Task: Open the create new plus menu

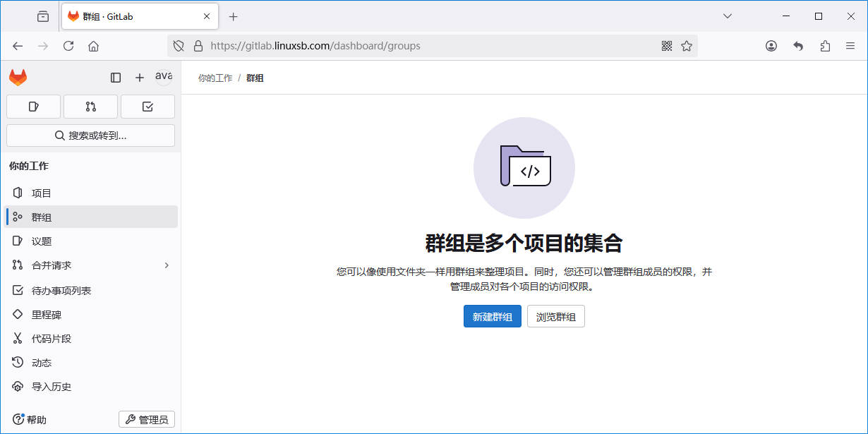Action: [x=140, y=78]
